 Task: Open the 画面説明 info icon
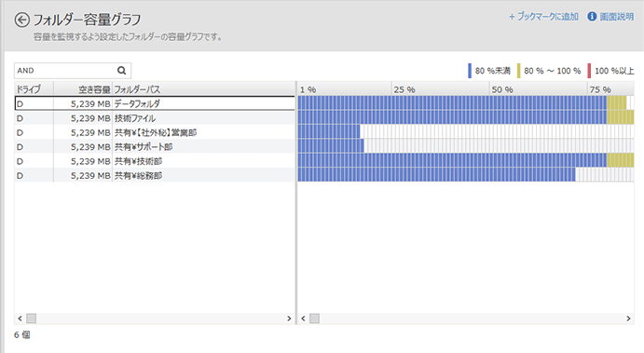pyautogui.click(x=592, y=17)
